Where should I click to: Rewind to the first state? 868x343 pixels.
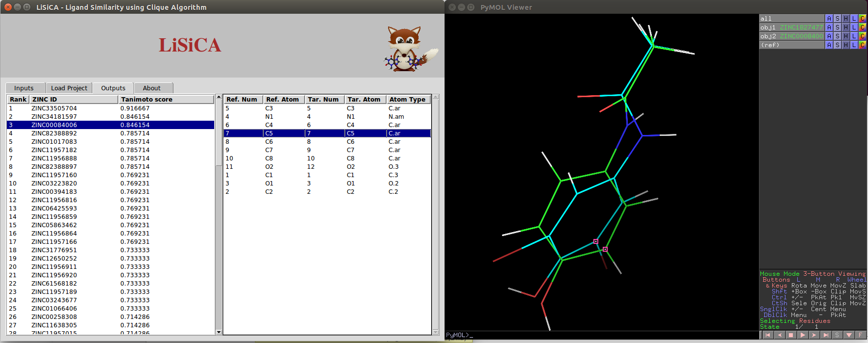767,335
